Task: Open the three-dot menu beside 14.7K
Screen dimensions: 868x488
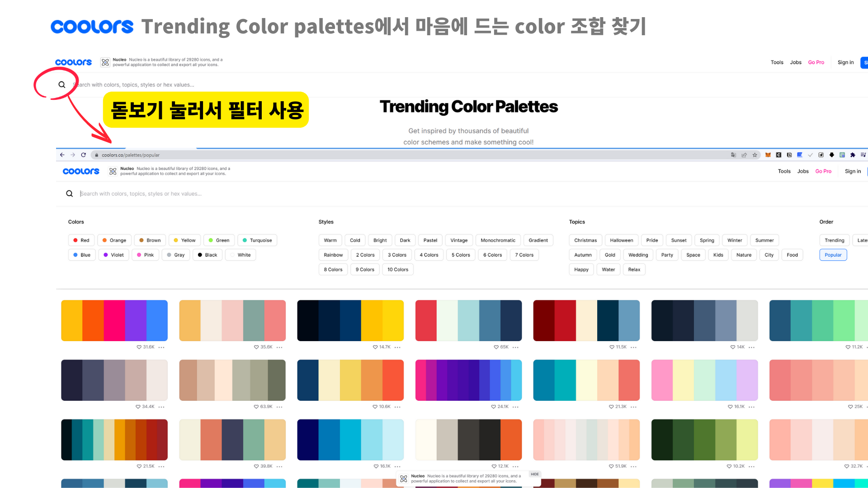Action: pyautogui.click(x=397, y=347)
